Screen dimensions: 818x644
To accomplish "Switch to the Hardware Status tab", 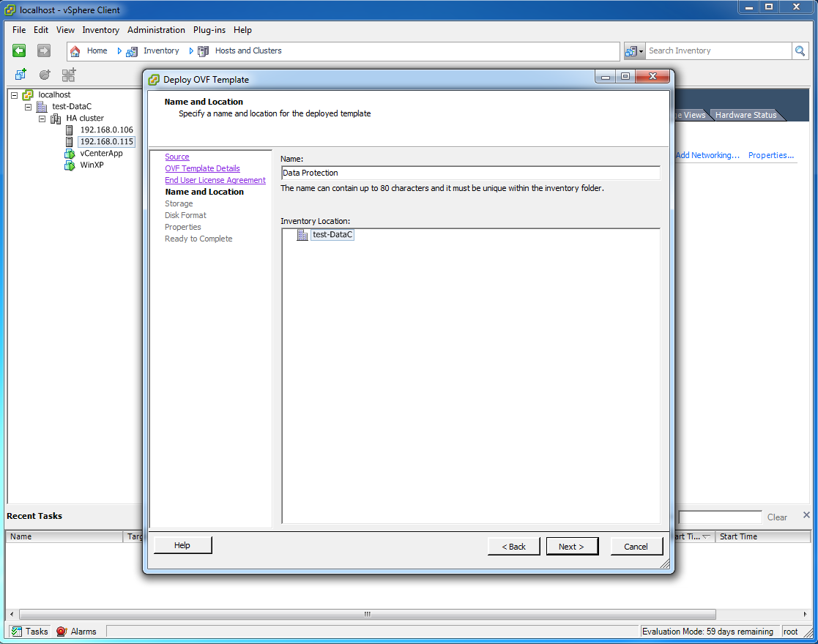I will pos(746,115).
